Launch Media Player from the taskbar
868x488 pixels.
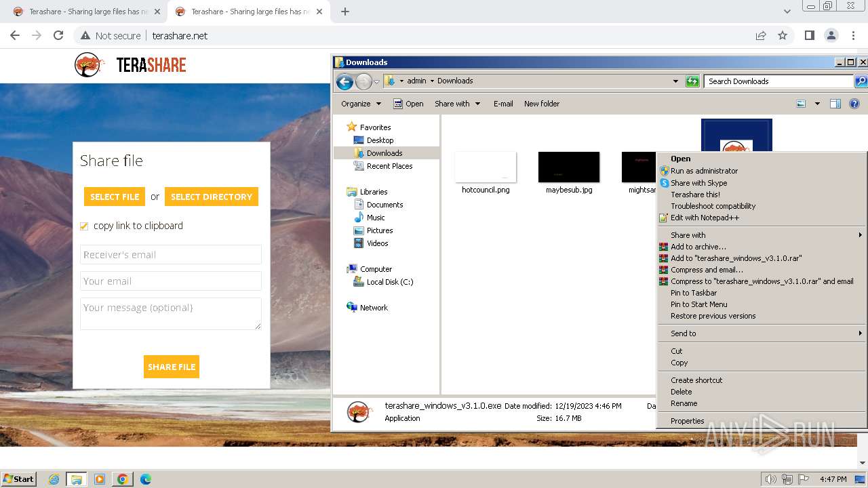point(100,479)
